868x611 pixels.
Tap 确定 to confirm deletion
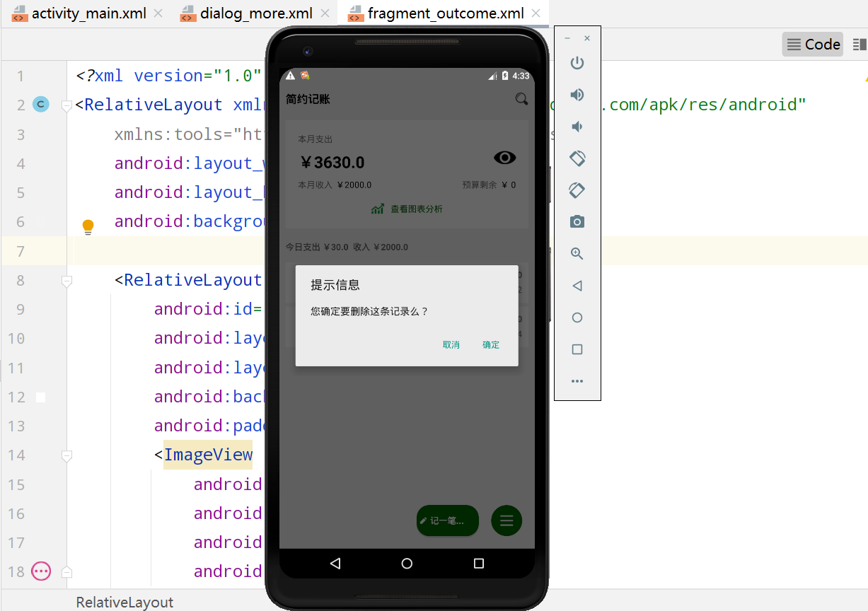coord(491,344)
